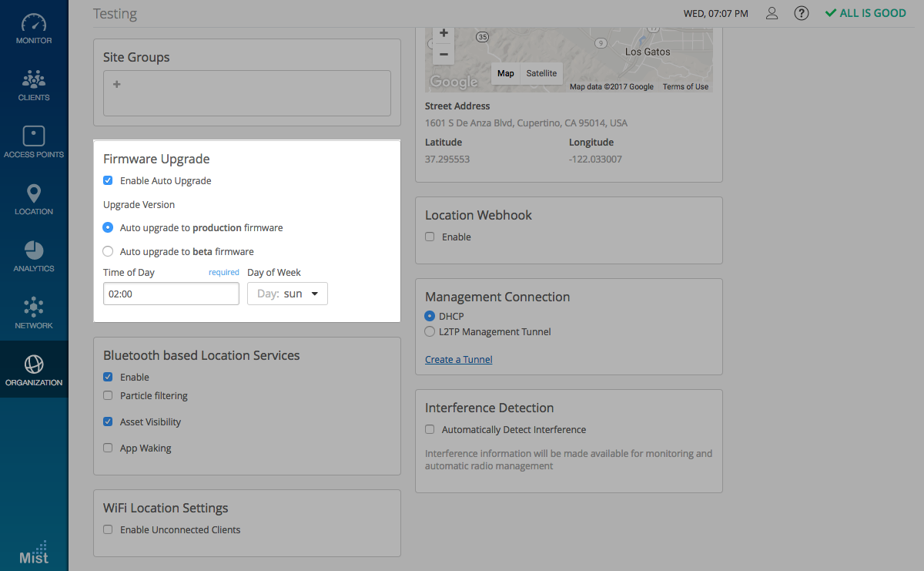Follow the Create a Tunnel link

(x=459, y=360)
